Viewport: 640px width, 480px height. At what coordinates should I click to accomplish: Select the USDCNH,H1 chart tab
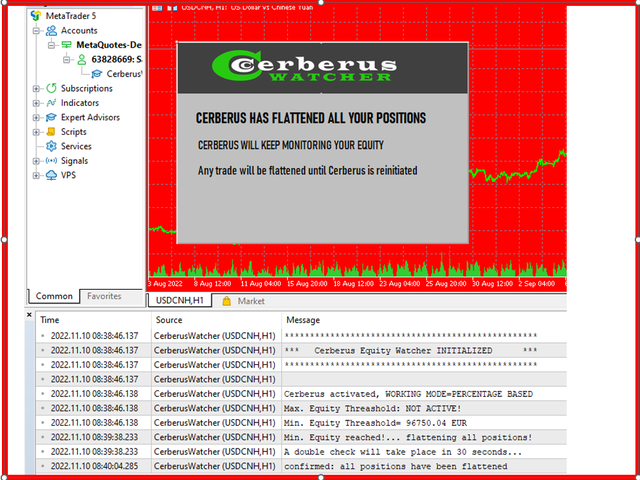(x=180, y=301)
